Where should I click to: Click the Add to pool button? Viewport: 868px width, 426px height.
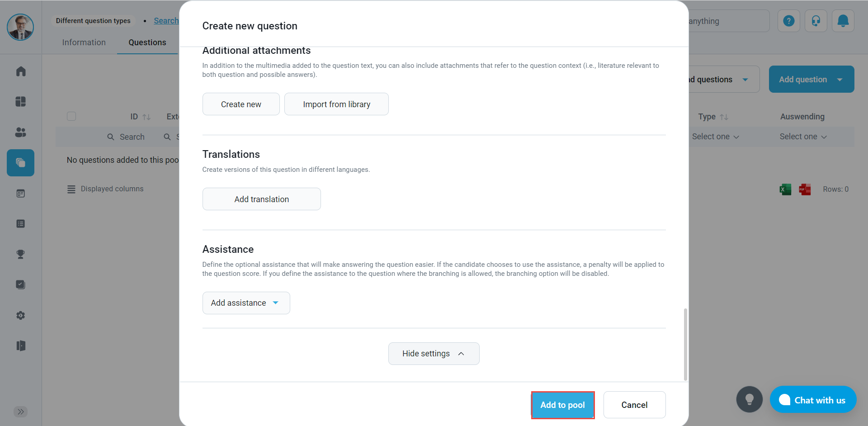[x=562, y=405]
